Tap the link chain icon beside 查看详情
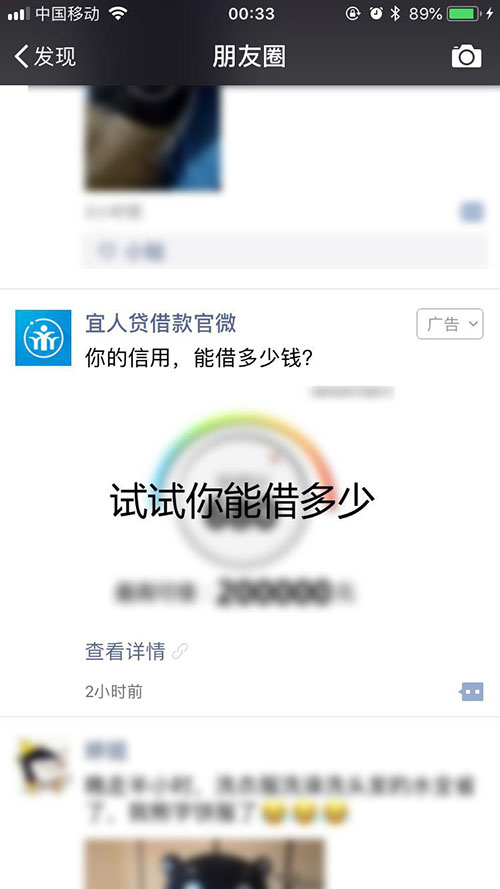Screen dimensions: 500x889 pyautogui.click(x=180, y=651)
